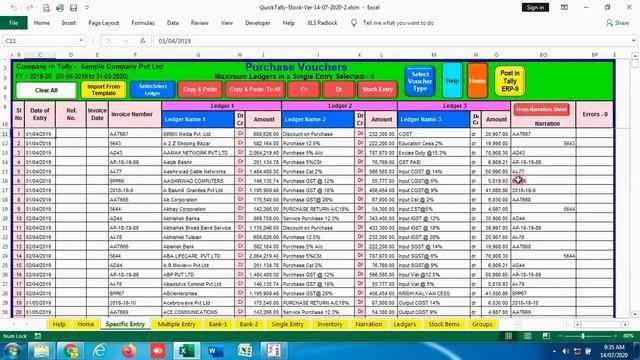Viewport: 640px width, 360px height.
Task: Click the Redo icon in quick access toolbar
Action: coord(29,8)
